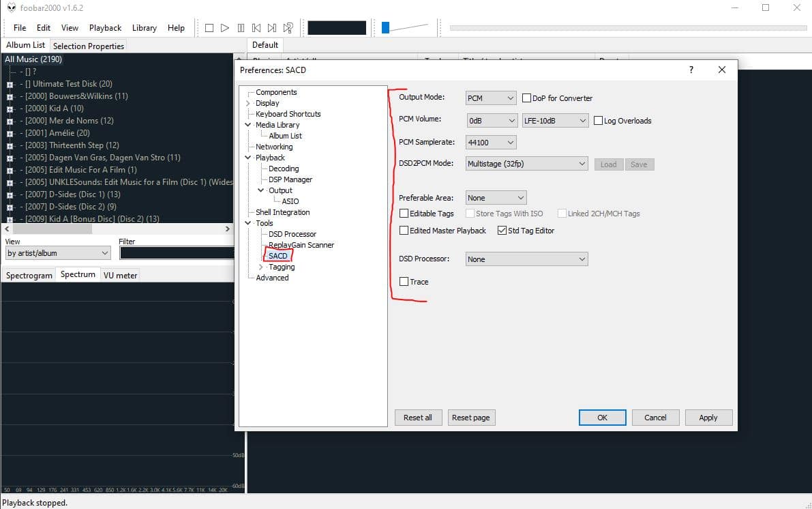Enable DoP for Converter checkbox
This screenshot has width=812, height=509.
click(x=526, y=98)
